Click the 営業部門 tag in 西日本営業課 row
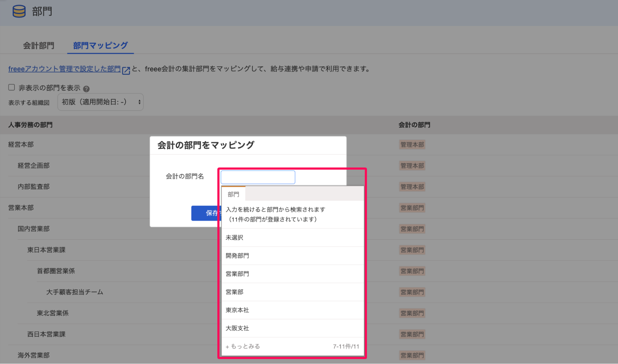Image resolution: width=618 pixels, height=364 pixels. pyautogui.click(x=412, y=334)
